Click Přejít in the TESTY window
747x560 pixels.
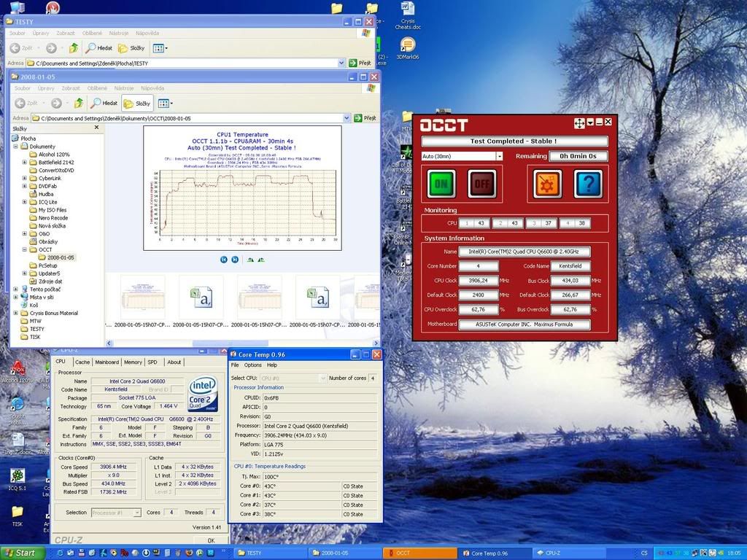pyautogui.click(x=360, y=63)
